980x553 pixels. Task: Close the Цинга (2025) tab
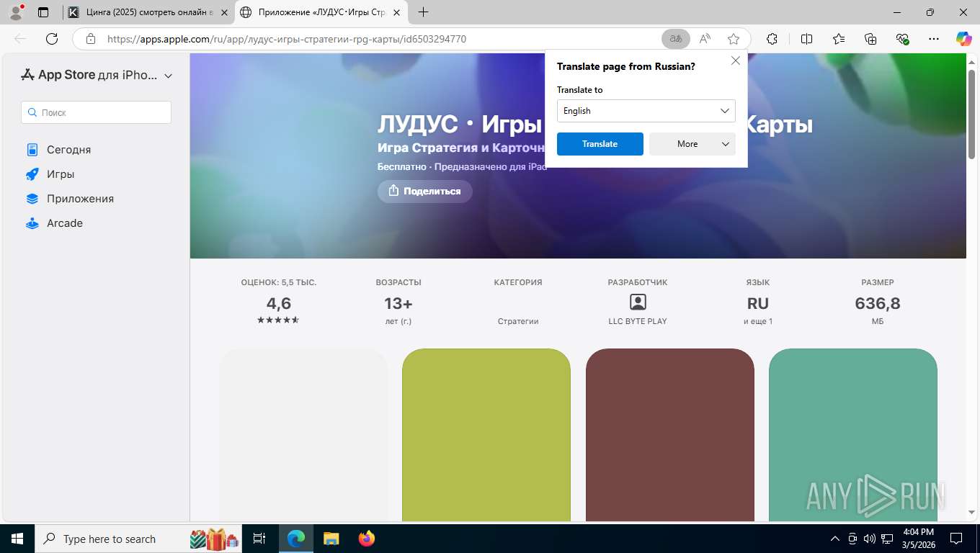(x=224, y=12)
